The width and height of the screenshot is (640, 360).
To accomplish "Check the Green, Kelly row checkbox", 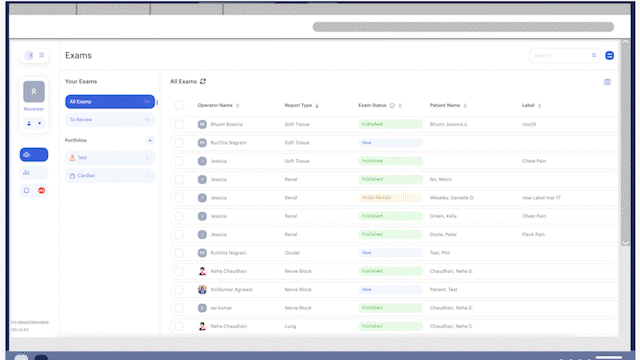I will point(179,216).
